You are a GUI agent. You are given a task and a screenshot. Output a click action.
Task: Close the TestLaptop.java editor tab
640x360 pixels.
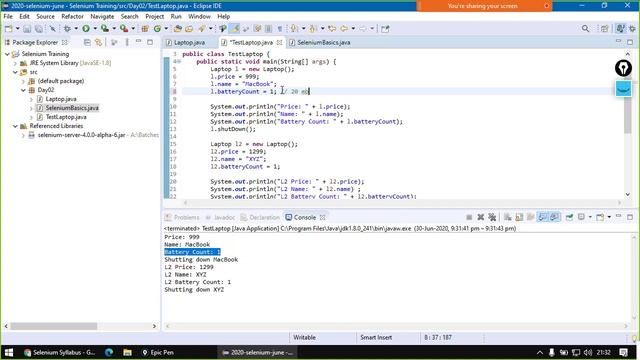click(279, 42)
